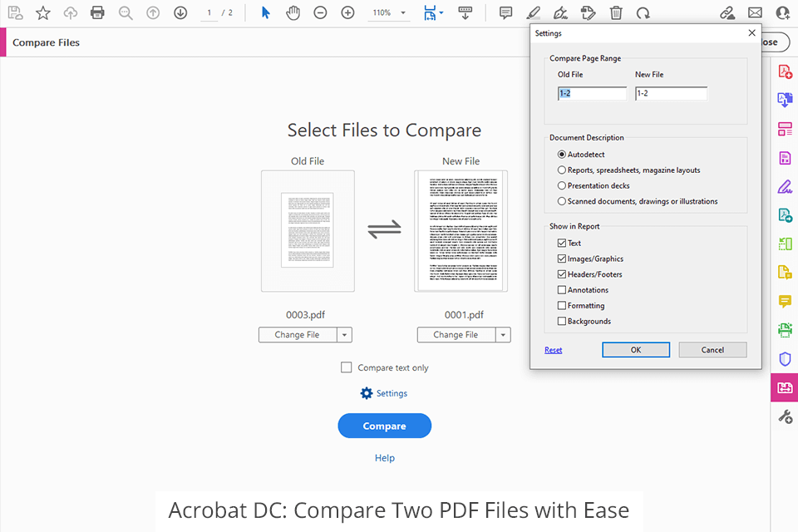Viewport: 798px width, 532px height.
Task: Select Reports, spreadsheets, magazine layouts option
Action: (561, 170)
